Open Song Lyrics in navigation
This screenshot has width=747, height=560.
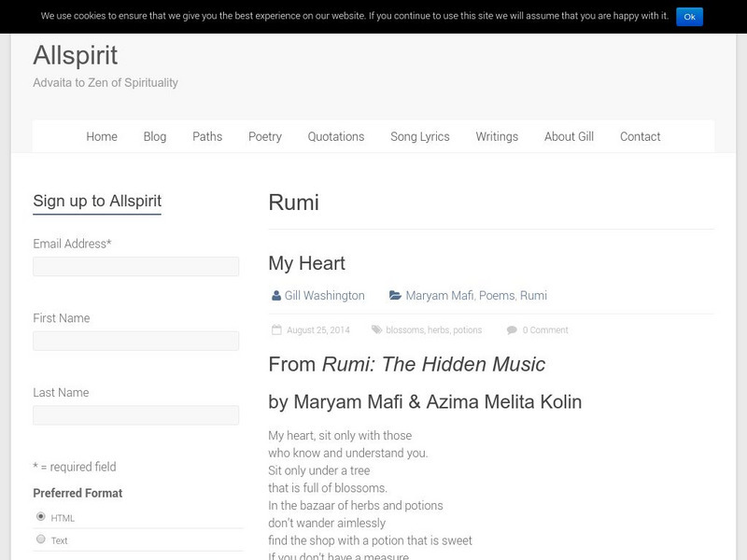[x=420, y=136]
